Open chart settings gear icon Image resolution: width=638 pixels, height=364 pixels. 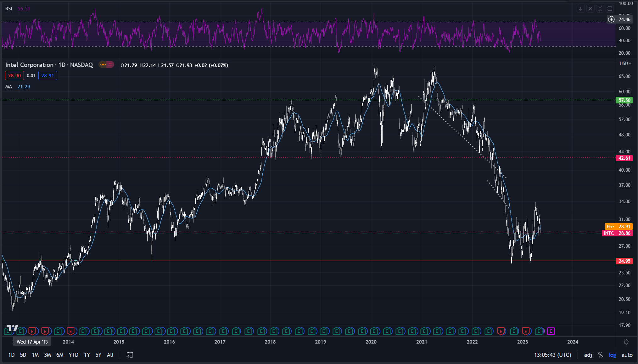click(626, 342)
